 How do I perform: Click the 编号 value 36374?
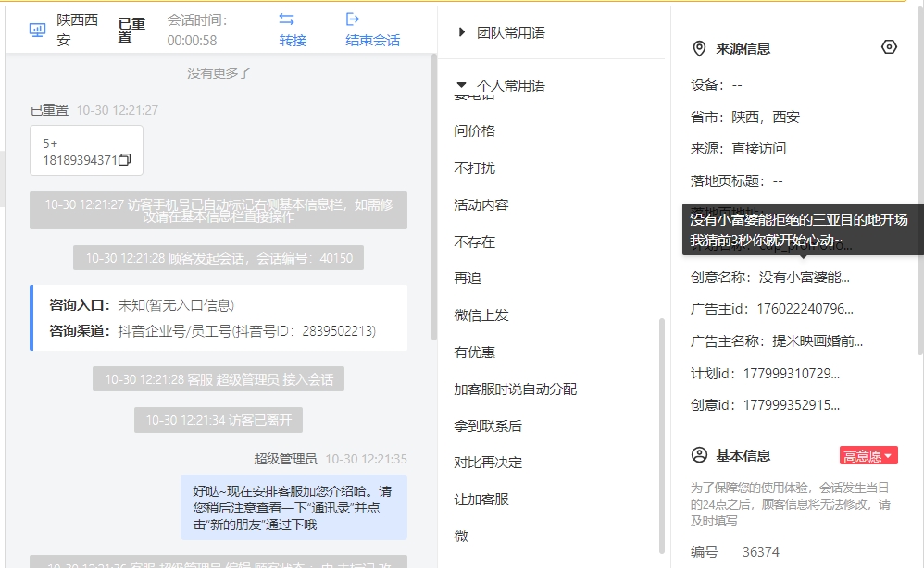click(761, 551)
